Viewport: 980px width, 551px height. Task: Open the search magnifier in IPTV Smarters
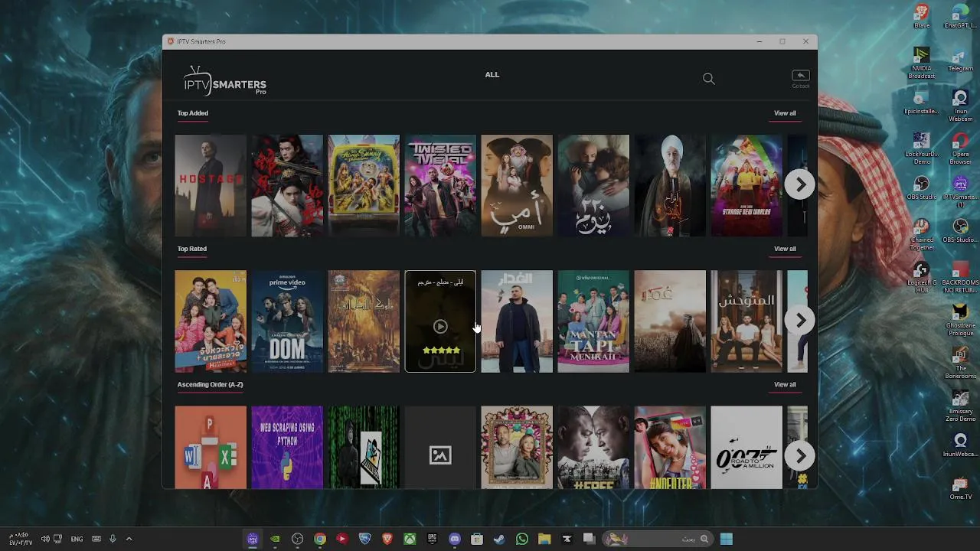point(709,79)
